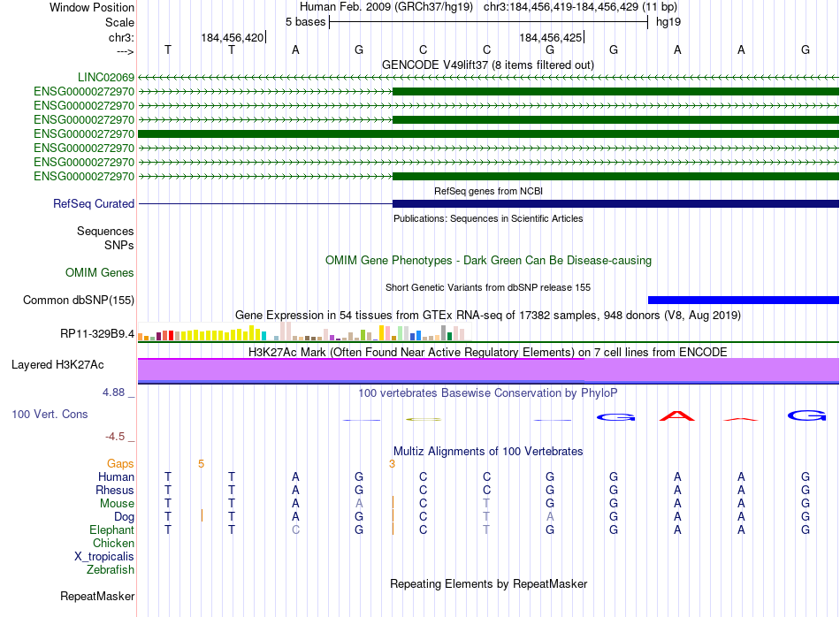Open Short Genetic Variants from dbSNP title
Viewport: 840px width, 617px height.
488,287
